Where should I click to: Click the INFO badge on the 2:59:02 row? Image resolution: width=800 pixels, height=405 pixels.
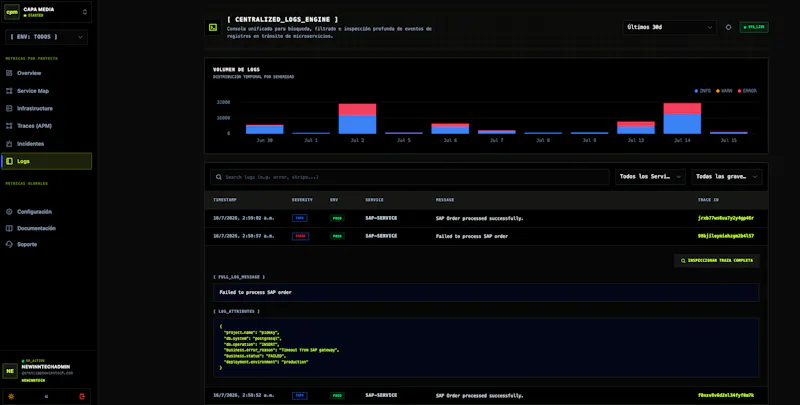click(299, 218)
